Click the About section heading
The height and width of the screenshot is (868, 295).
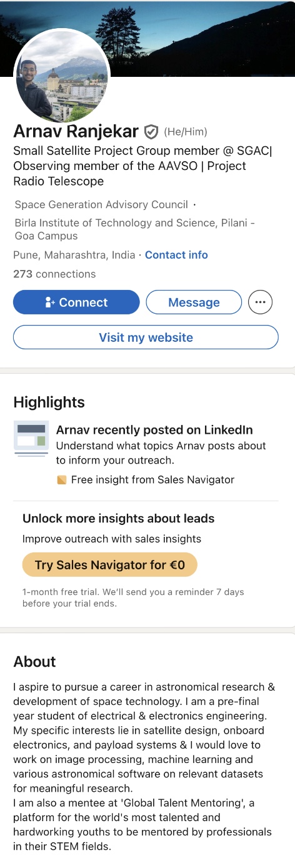tap(34, 662)
